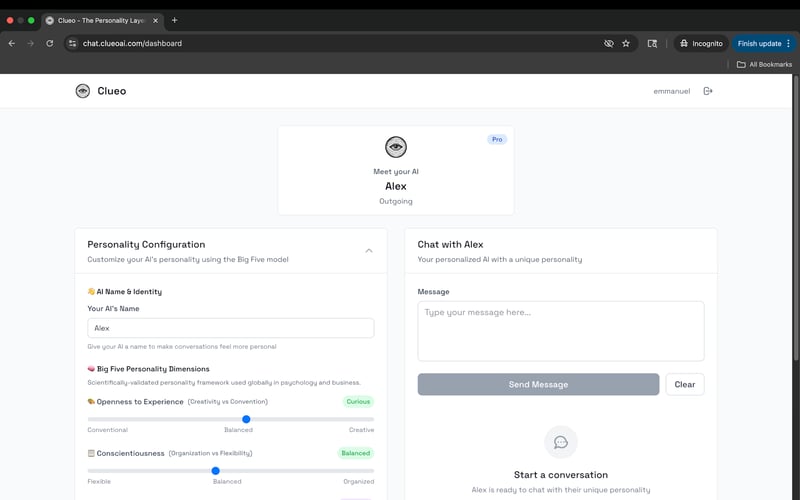Click the Pro badge on Alex card

pos(497,139)
